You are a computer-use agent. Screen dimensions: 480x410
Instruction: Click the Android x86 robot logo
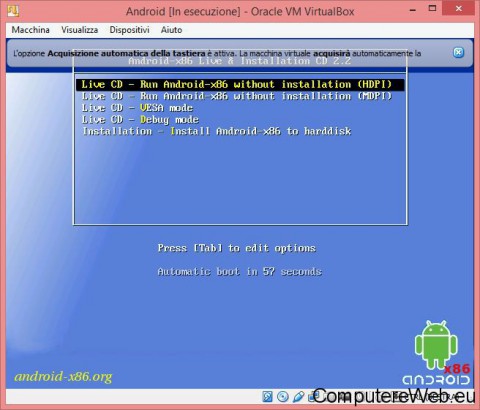coord(436,353)
